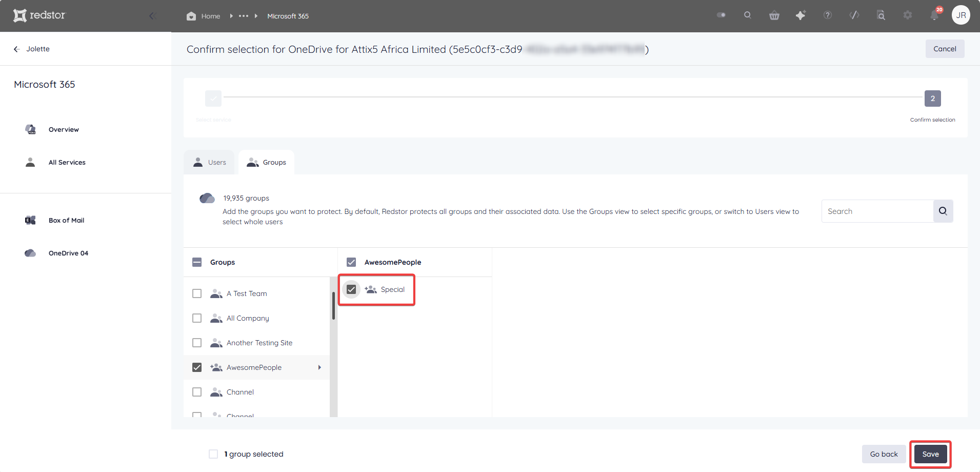Viewport: 980px width, 472px height.
Task: Open Microsoft 365 breadcrumb
Action: (288, 16)
